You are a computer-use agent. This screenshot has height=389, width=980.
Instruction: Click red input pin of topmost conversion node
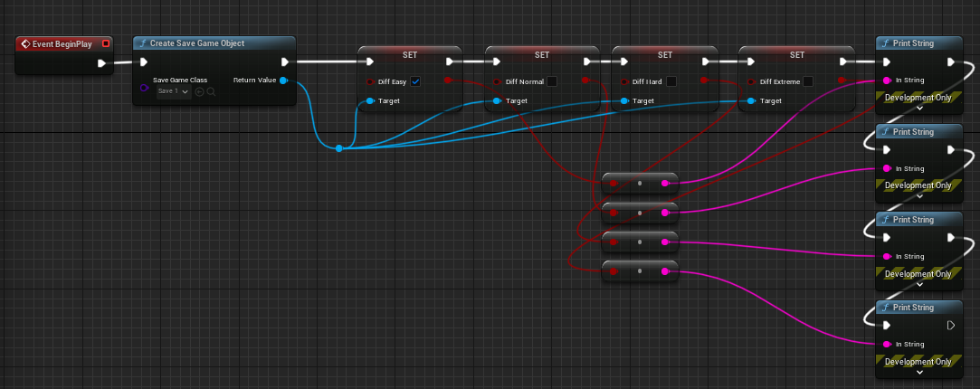coord(614,183)
